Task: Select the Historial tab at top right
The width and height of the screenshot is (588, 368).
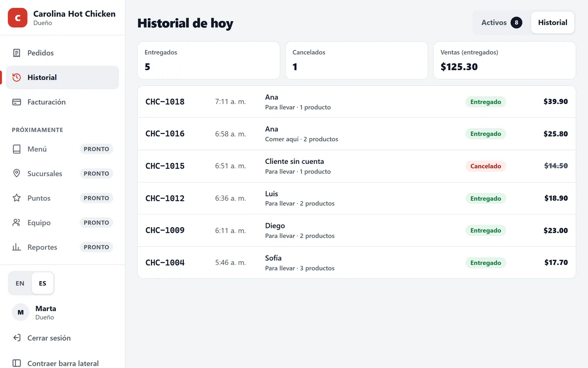Action: 553,23
